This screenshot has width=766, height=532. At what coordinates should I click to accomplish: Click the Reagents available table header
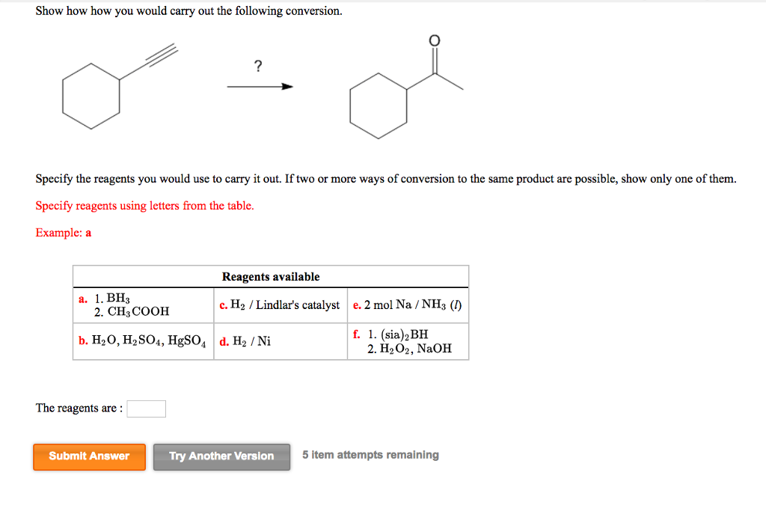click(x=271, y=277)
